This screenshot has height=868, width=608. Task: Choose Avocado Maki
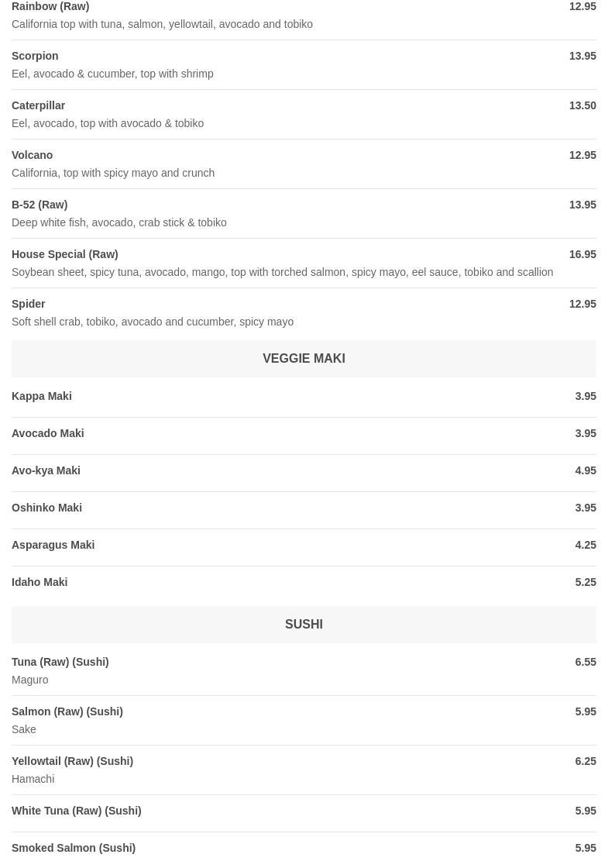[x=304, y=433]
